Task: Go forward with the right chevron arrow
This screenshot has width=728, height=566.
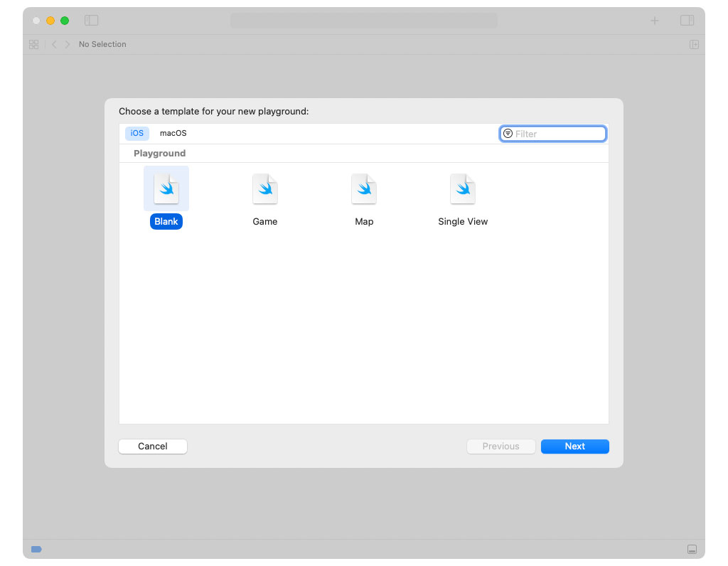Action: click(68, 44)
